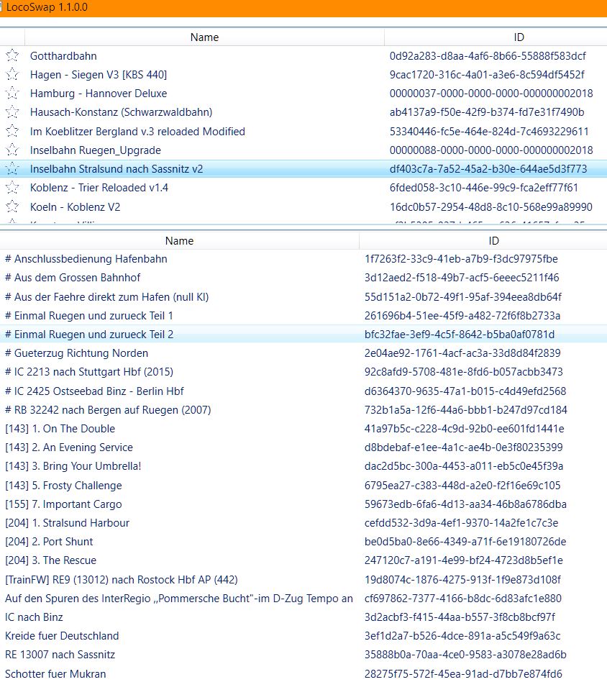This screenshot has height=700, width=607.
Task: Click scenario ID bfc32fae-3ef9-4c5f-8642-b5ba0af0781d
Action: pyautogui.click(x=460, y=335)
